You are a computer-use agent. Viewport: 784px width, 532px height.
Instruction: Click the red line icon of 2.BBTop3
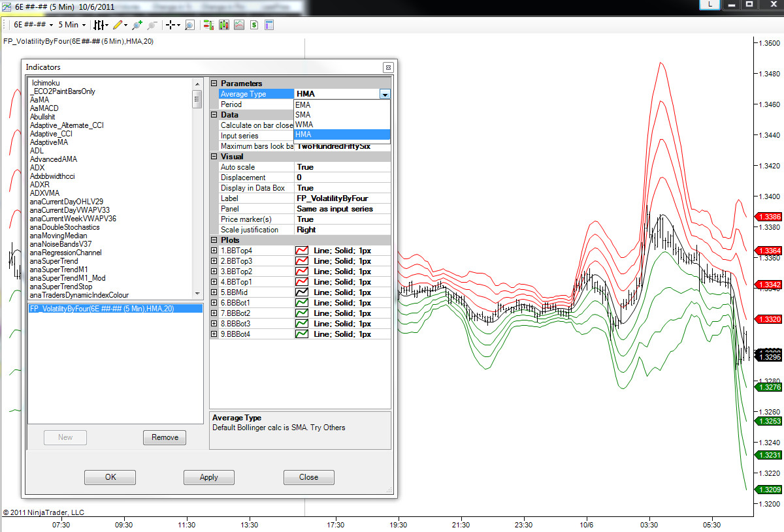[x=302, y=261]
